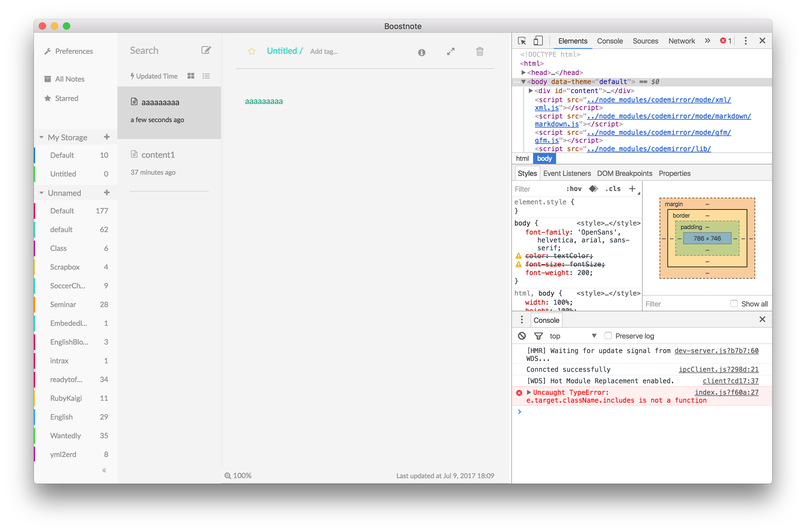Expand the head element in DOM tree
This screenshot has height=532, width=806.
point(523,73)
